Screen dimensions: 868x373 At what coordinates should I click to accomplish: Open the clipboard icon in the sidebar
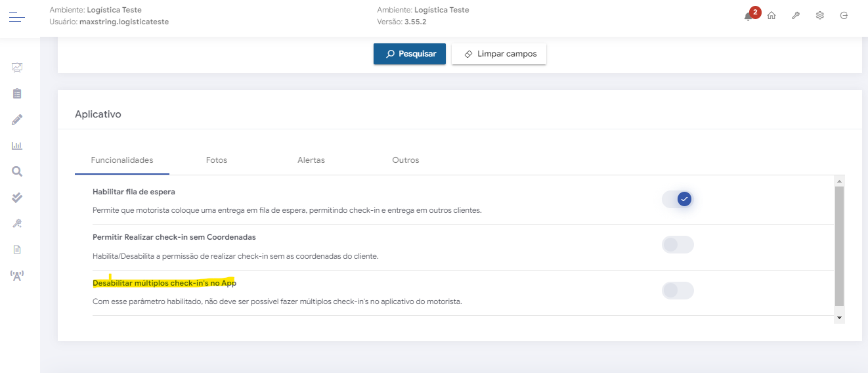[18, 93]
